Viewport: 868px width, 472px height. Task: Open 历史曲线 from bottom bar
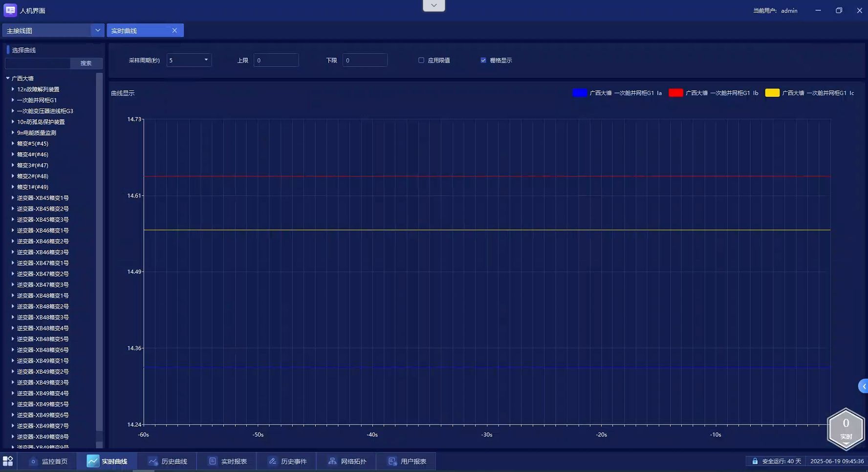168,461
